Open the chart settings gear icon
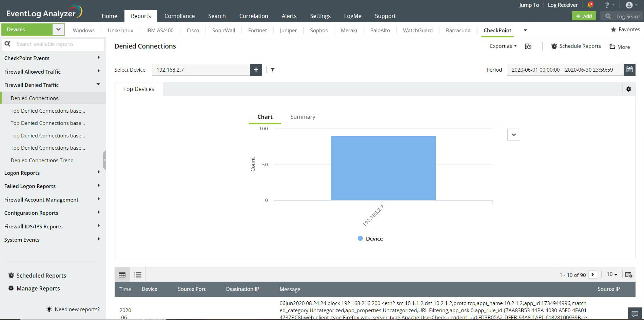The height and width of the screenshot is (320, 644). (x=629, y=89)
